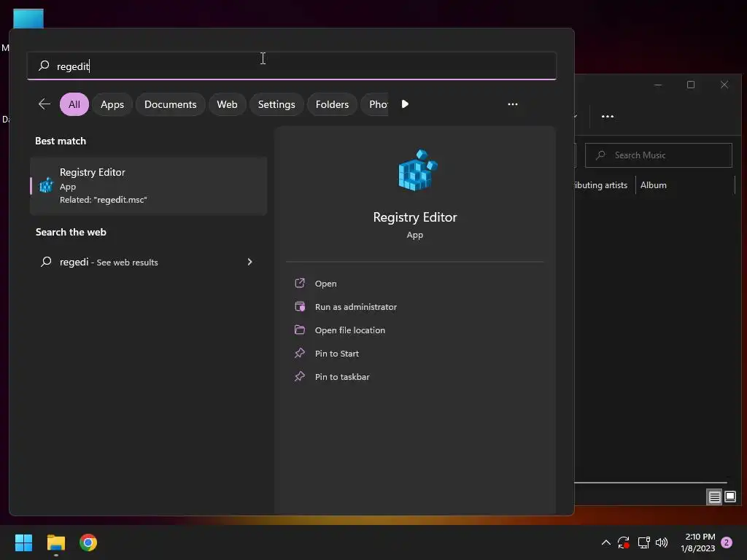Click the pin icon beside Pin to Start
This screenshot has width=747, height=560.
pyautogui.click(x=300, y=353)
